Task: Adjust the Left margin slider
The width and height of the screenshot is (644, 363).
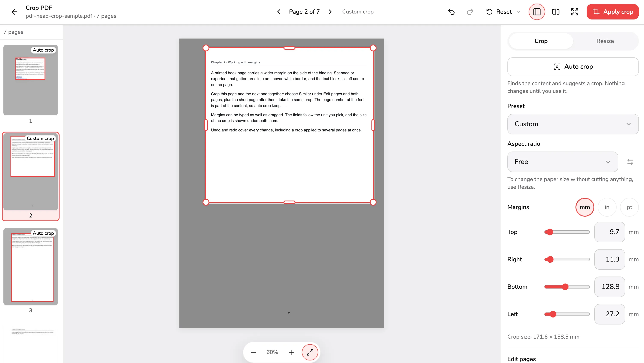Action: click(567, 314)
